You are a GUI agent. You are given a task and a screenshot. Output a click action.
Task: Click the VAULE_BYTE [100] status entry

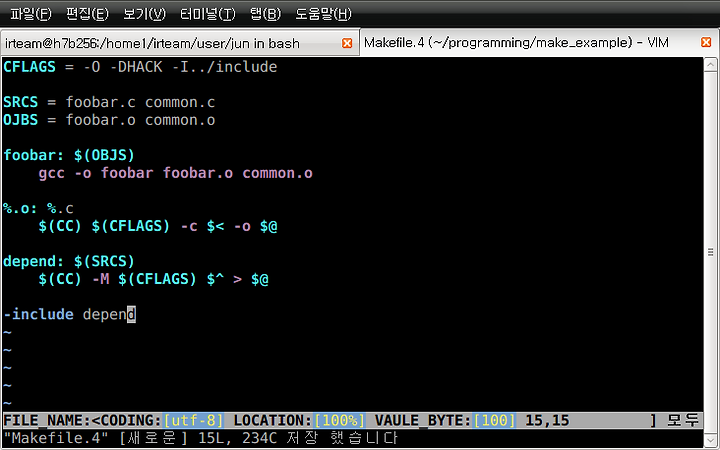click(x=445, y=421)
